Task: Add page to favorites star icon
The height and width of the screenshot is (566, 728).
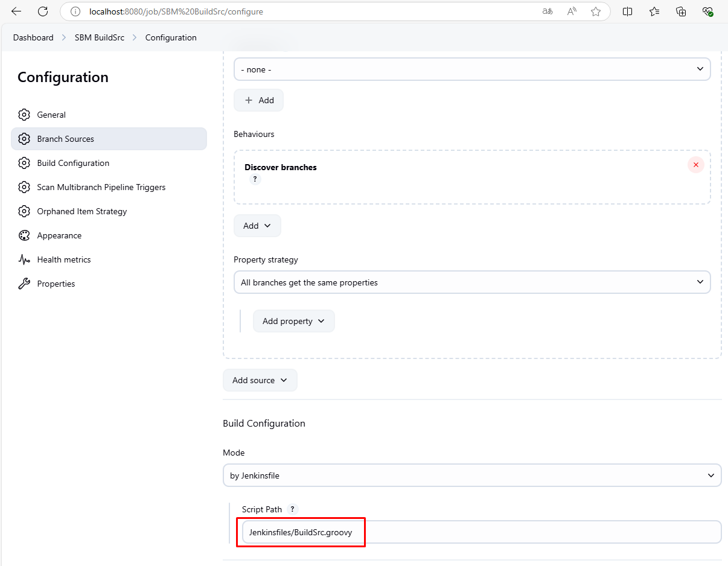Action: pos(596,11)
